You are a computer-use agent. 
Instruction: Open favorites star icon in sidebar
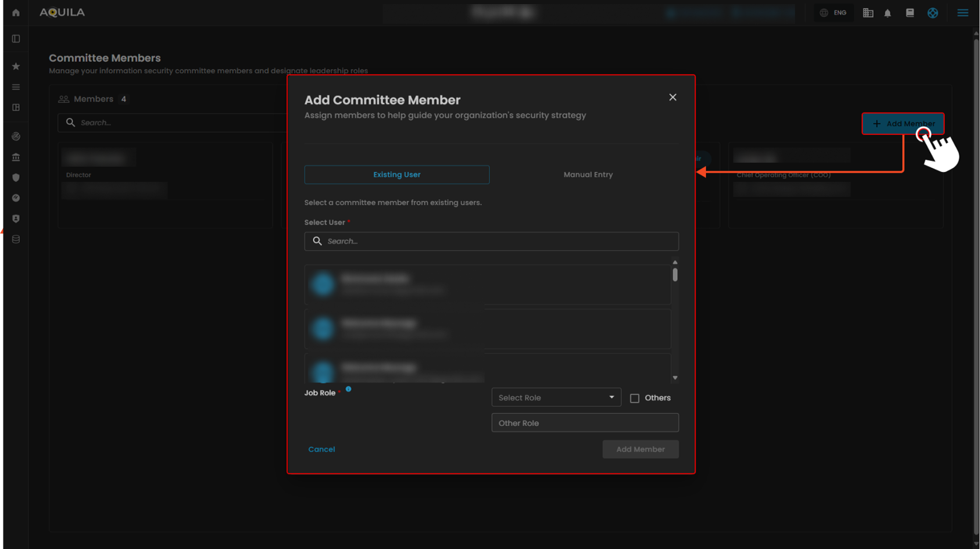click(16, 66)
